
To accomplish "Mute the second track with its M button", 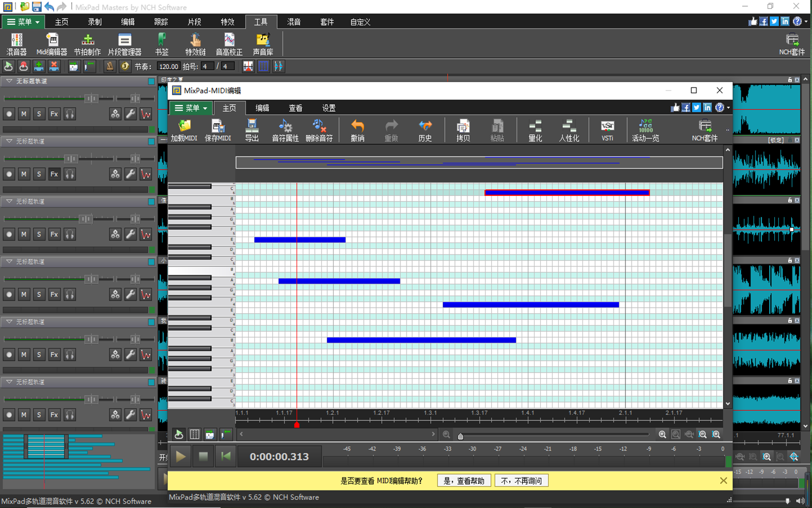I will pyautogui.click(x=24, y=174).
